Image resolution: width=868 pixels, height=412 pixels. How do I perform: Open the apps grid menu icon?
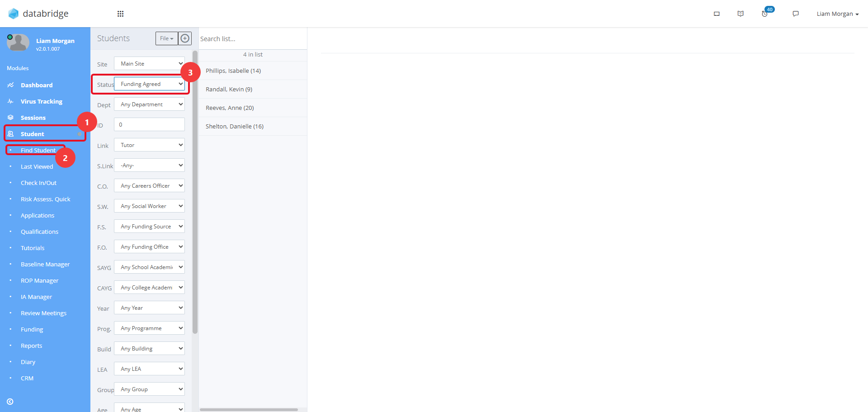(120, 14)
